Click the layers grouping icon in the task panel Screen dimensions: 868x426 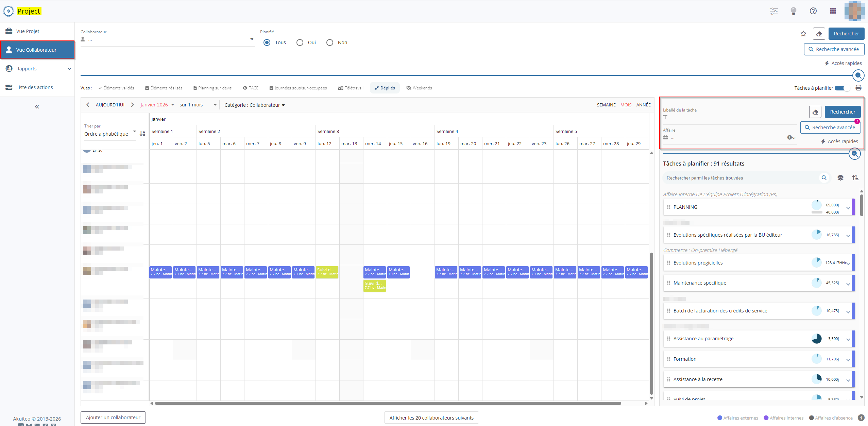click(840, 178)
